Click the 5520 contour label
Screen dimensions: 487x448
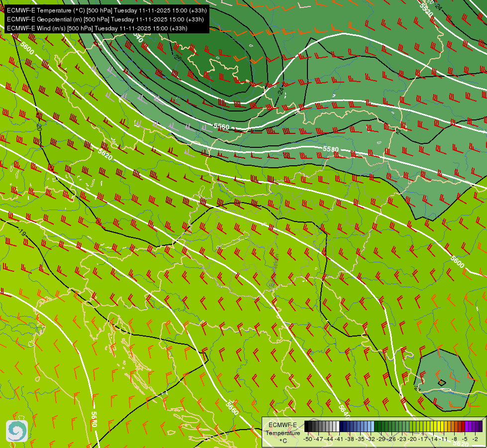point(426,10)
